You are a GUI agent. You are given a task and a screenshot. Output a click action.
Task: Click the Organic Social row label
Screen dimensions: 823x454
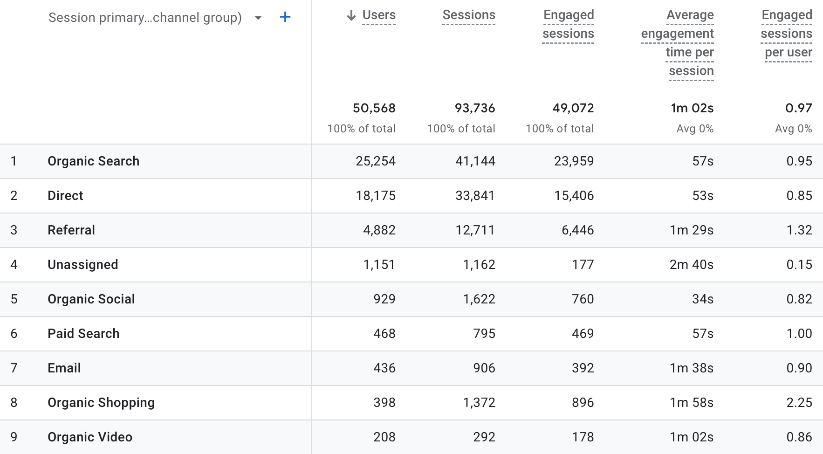coord(90,299)
